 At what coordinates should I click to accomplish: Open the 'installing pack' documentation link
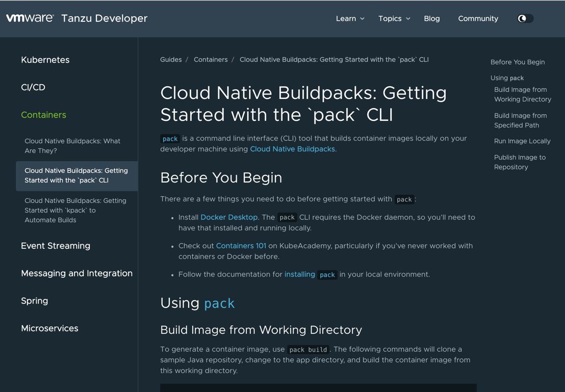point(311,275)
